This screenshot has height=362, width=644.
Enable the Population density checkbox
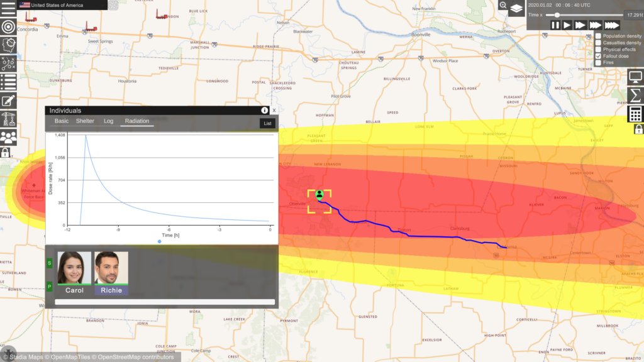point(598,36)
